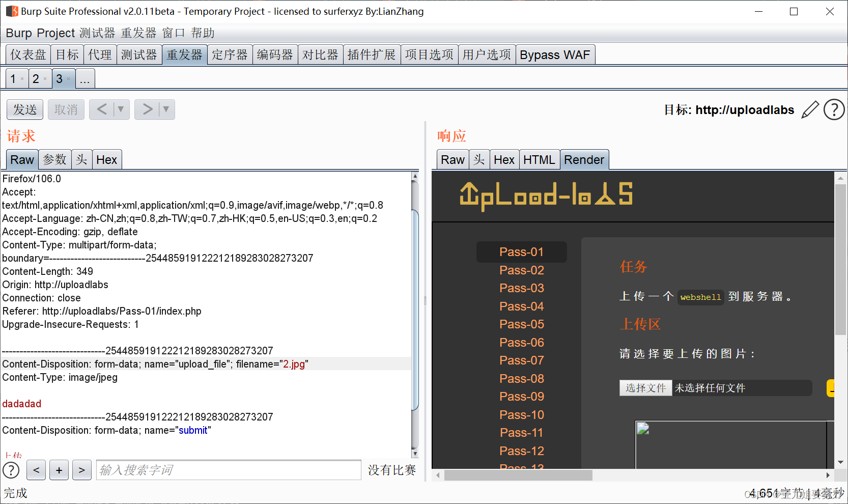Screen dimensions: 848x504
Task: Open the 插件扩展 tab
Action: 372,54
